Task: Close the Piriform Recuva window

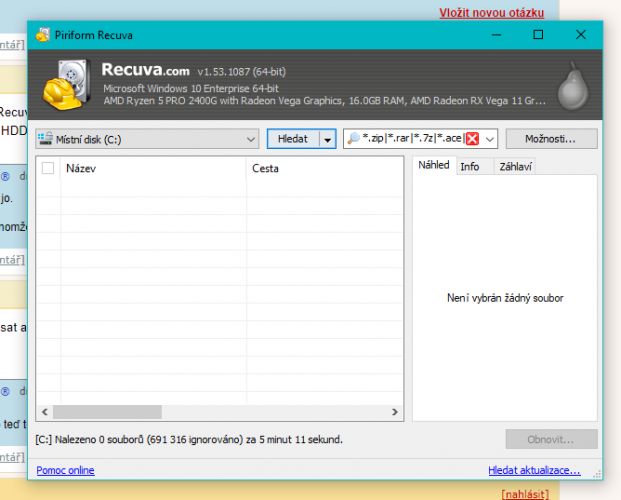Action: [581, 35]
